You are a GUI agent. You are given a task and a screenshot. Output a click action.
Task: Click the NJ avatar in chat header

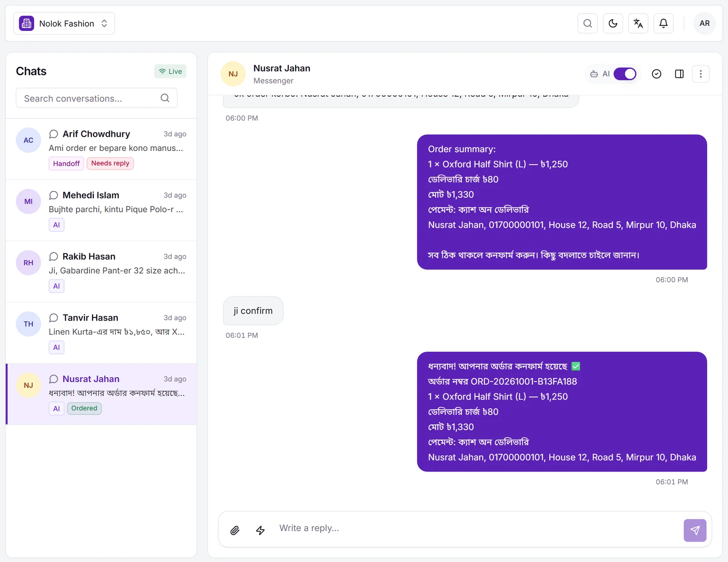233,74
